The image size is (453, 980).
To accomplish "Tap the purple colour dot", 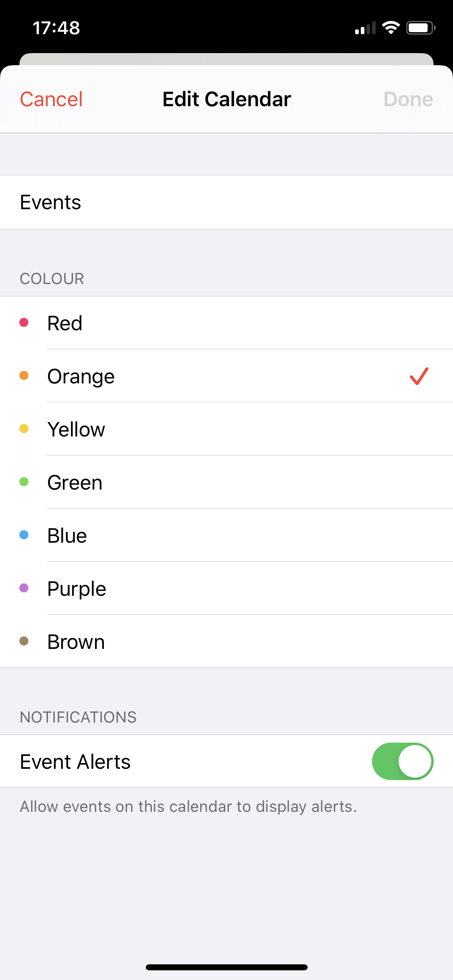I will (x=24, y=588).
